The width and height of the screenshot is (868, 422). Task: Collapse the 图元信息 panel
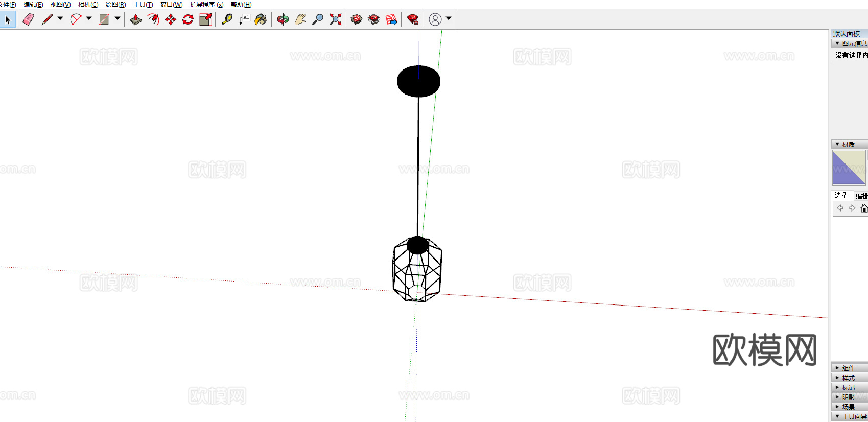837,44
